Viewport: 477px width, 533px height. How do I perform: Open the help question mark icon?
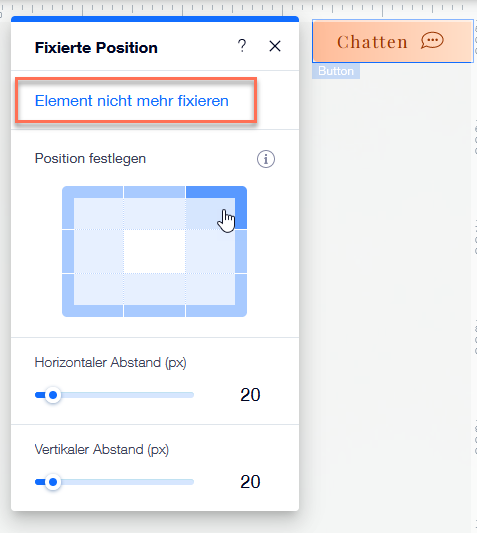pyautogui.click(x=242, y=46)
